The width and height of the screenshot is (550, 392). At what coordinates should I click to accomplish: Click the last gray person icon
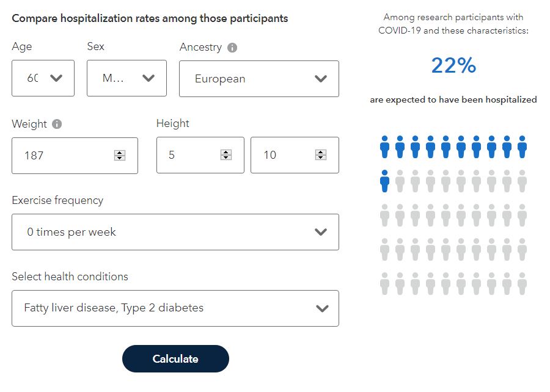522,284
